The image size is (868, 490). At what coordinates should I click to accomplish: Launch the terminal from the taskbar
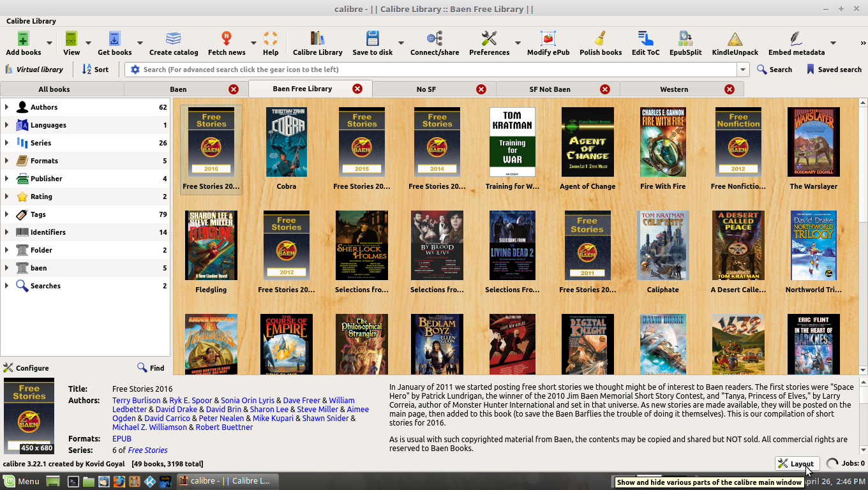[73, 481]
